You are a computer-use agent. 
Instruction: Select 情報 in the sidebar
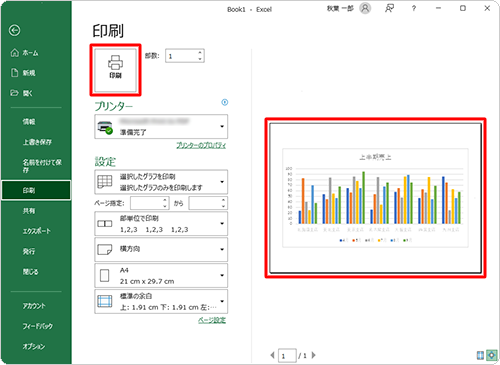(x=36, y=122)
